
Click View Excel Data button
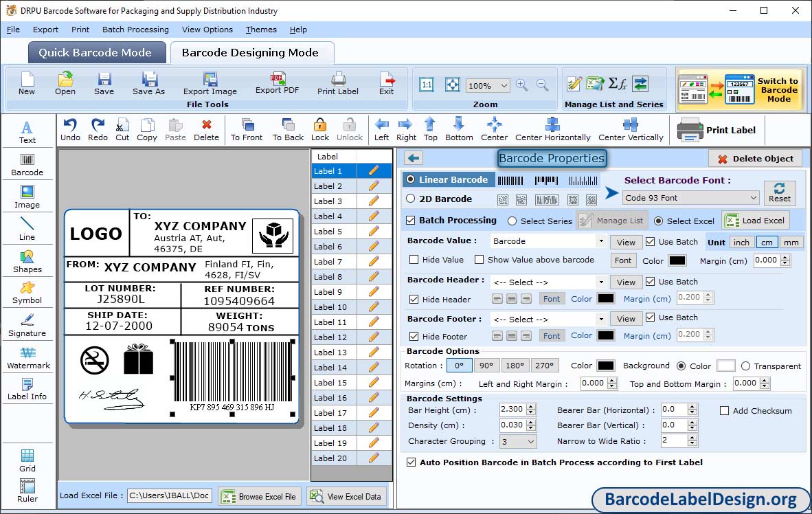[x=346, y=496]
